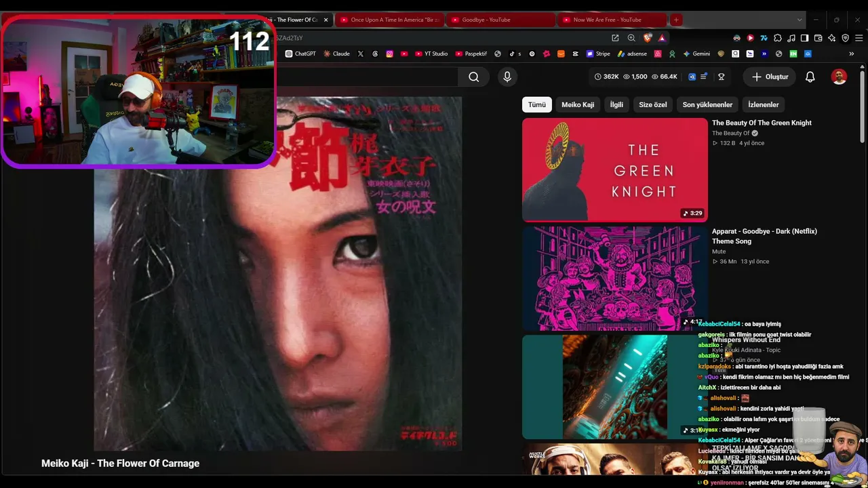Select the İlgili filter chip
Screen dimensions: 868x488
(x=616, y=104)
